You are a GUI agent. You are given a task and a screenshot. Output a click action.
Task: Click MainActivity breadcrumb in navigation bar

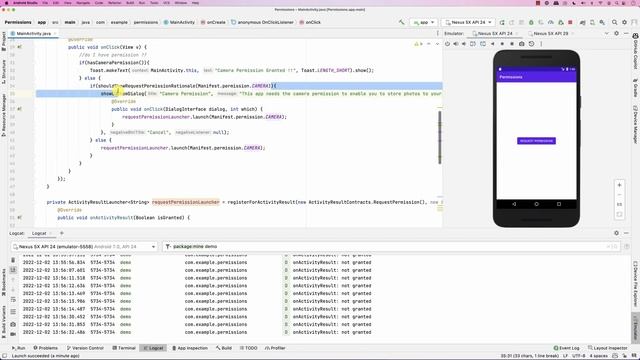coord(179,22)
